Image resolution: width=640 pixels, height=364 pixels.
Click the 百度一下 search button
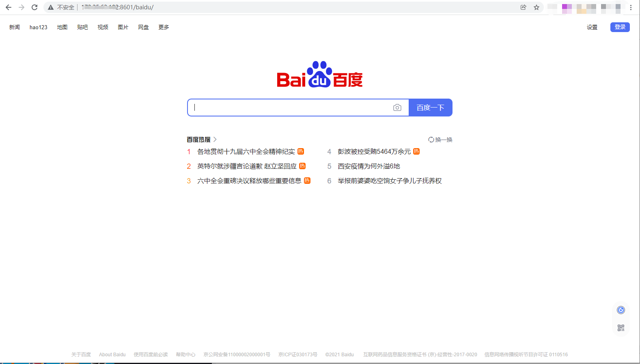[431, 108]
